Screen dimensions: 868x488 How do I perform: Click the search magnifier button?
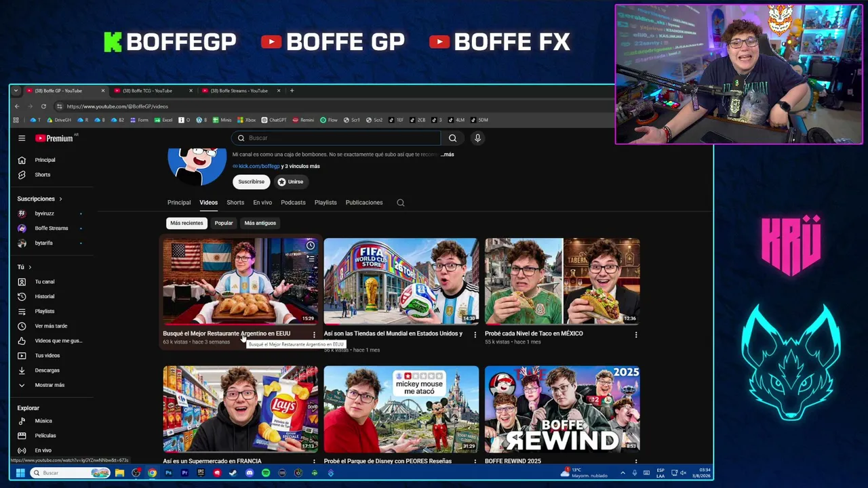(452, 138)
